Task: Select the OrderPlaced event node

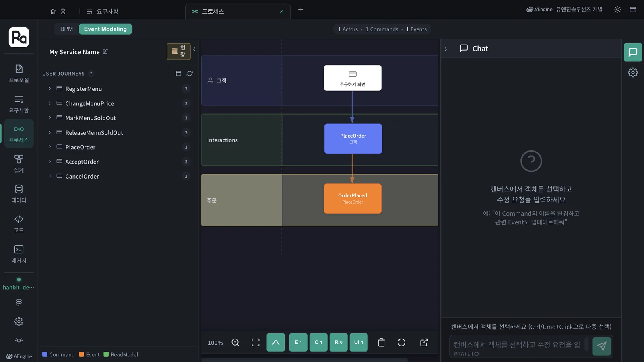Action: click(353, 199)
